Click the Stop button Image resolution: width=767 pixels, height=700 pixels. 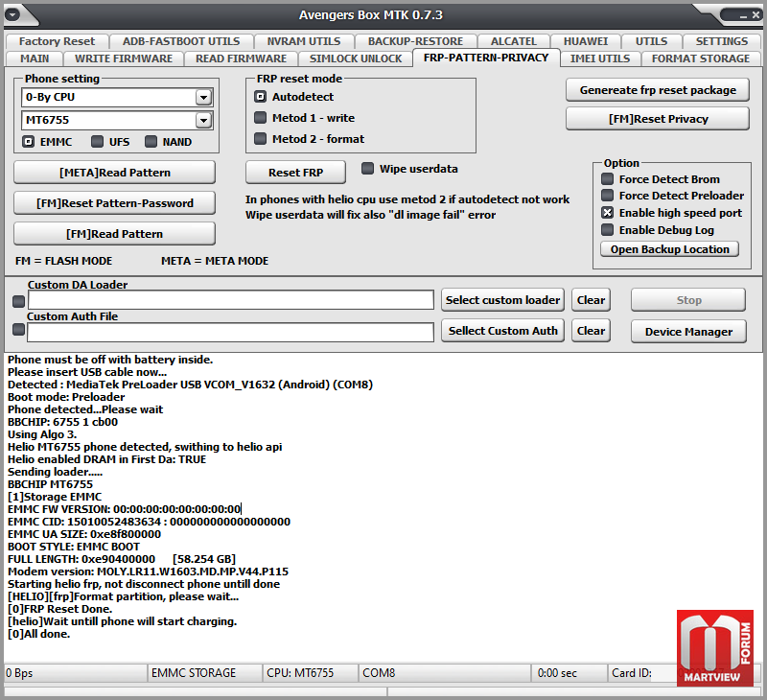tap(688, 300)
